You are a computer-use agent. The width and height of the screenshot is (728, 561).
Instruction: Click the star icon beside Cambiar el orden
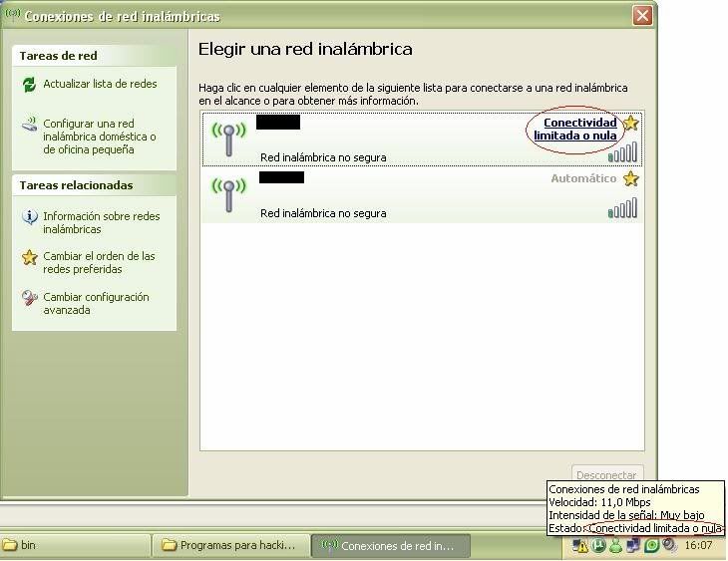[x=29, y=257]
